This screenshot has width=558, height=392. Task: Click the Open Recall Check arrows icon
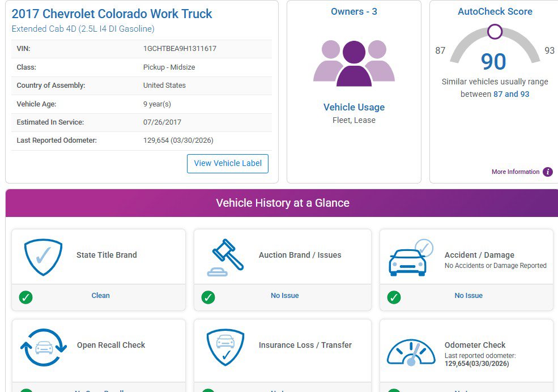click(x=44, y=347)
